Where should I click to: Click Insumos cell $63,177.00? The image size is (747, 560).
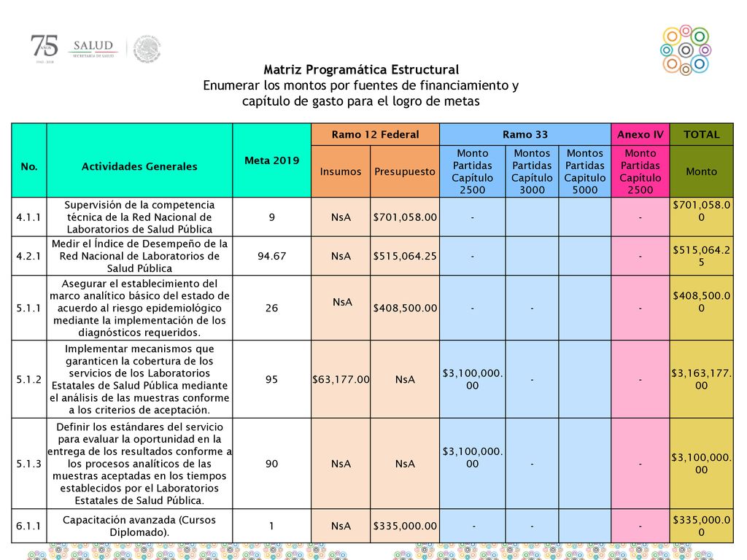click(x=341, y=379)
